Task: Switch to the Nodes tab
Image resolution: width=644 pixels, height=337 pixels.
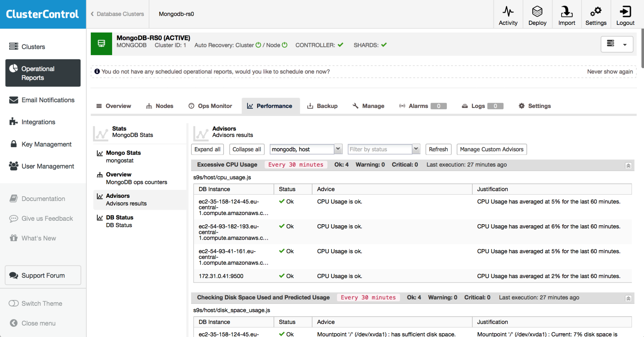Action: [160, 106]
